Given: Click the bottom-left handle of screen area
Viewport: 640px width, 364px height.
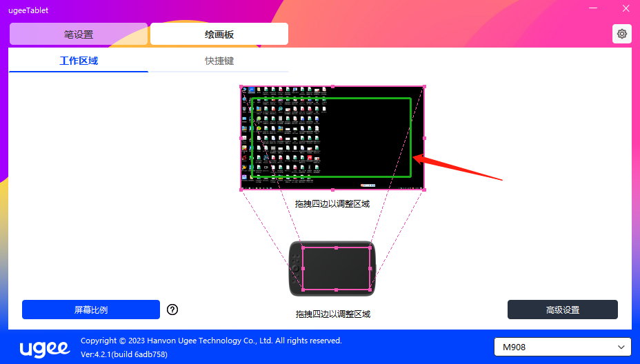Looking at the screenshot, I should pos(241,190).
